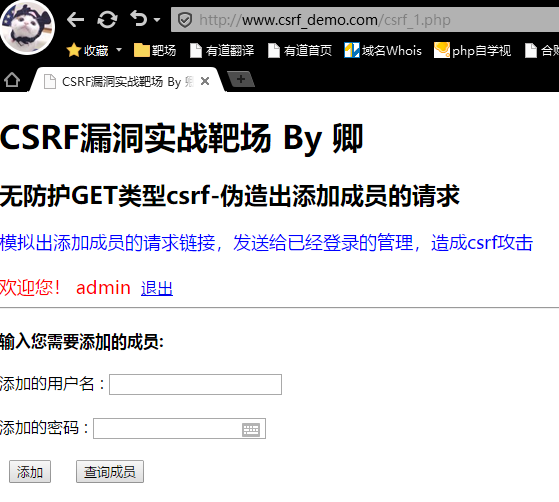Open the 有道翻译 bookmark
The height and width of the screenshot is (502, 559).
222,50
